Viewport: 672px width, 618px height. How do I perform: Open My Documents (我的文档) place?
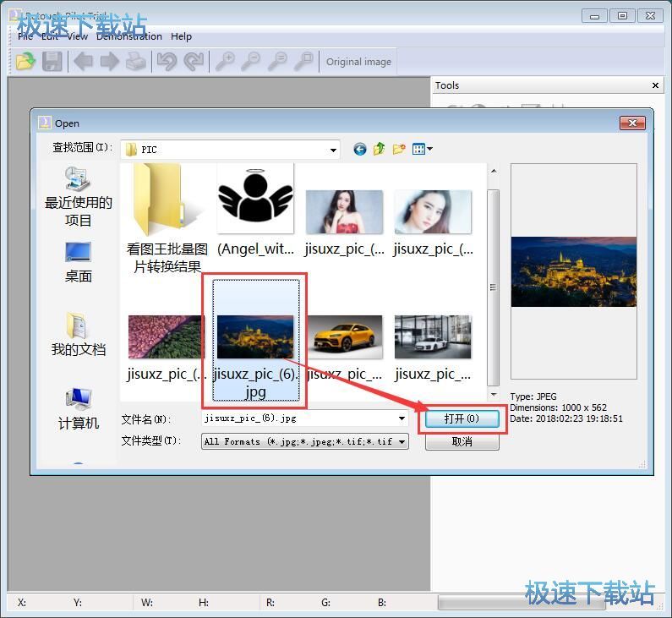coord(78,334)
